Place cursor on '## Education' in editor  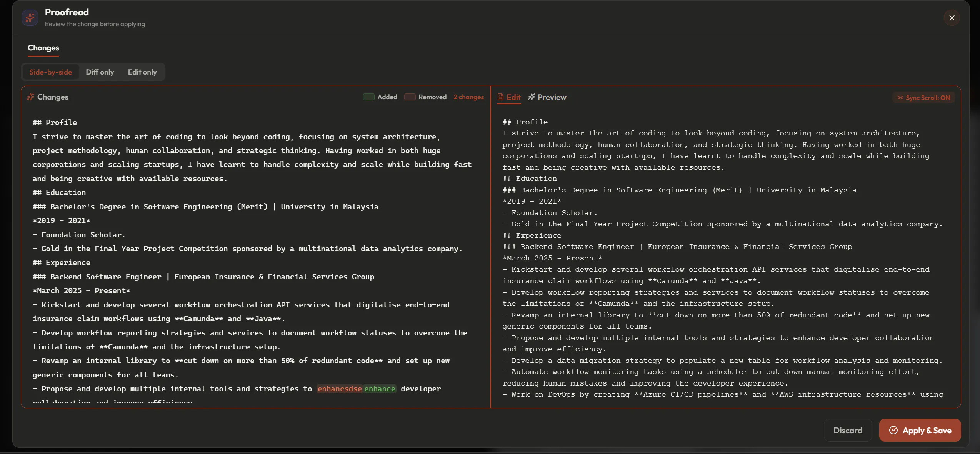[x=530, y=179]
